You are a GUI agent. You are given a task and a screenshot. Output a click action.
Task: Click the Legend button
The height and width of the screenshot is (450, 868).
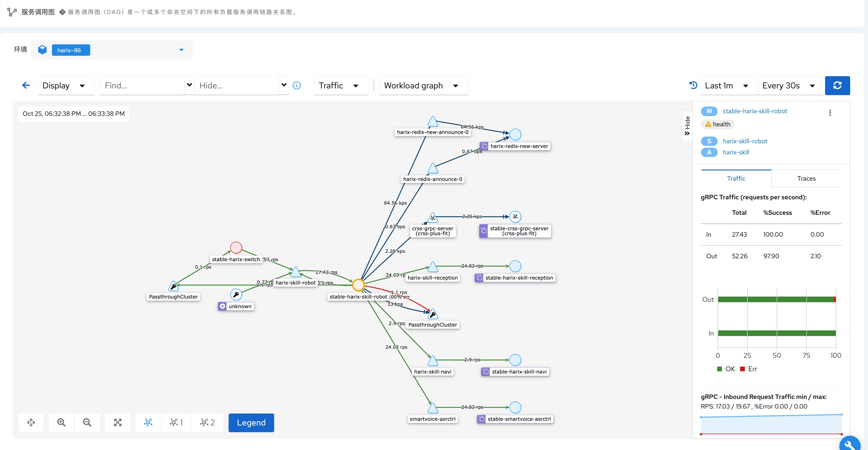point(251,422)
